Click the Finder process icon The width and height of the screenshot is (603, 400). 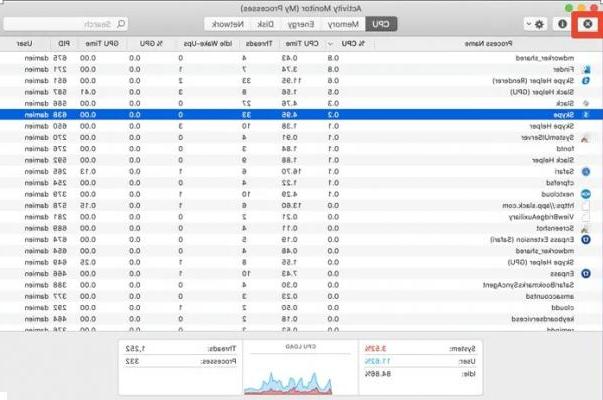coord(586,70)
